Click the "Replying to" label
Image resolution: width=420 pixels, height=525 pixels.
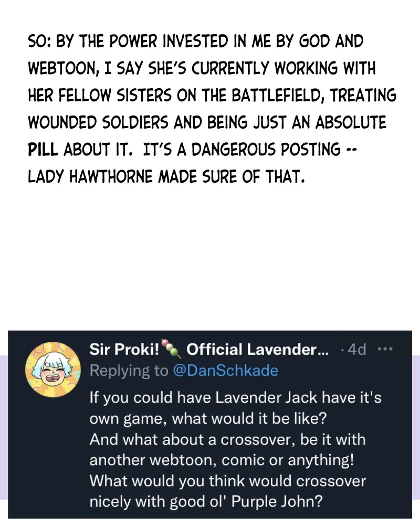pos(129,370)
